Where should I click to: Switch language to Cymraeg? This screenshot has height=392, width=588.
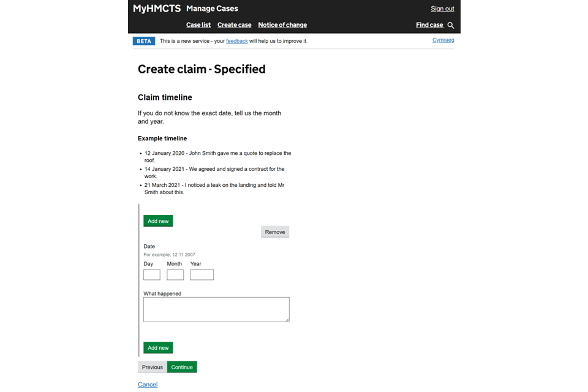[443, 40]
